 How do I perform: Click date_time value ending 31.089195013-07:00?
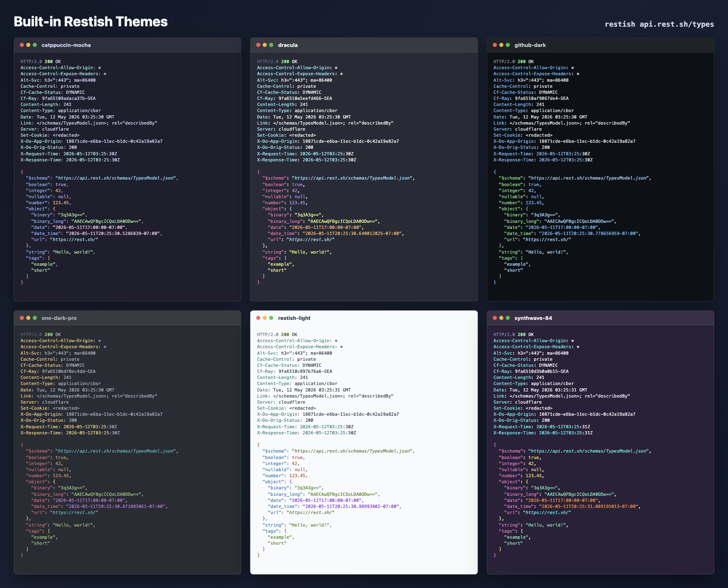589,506
